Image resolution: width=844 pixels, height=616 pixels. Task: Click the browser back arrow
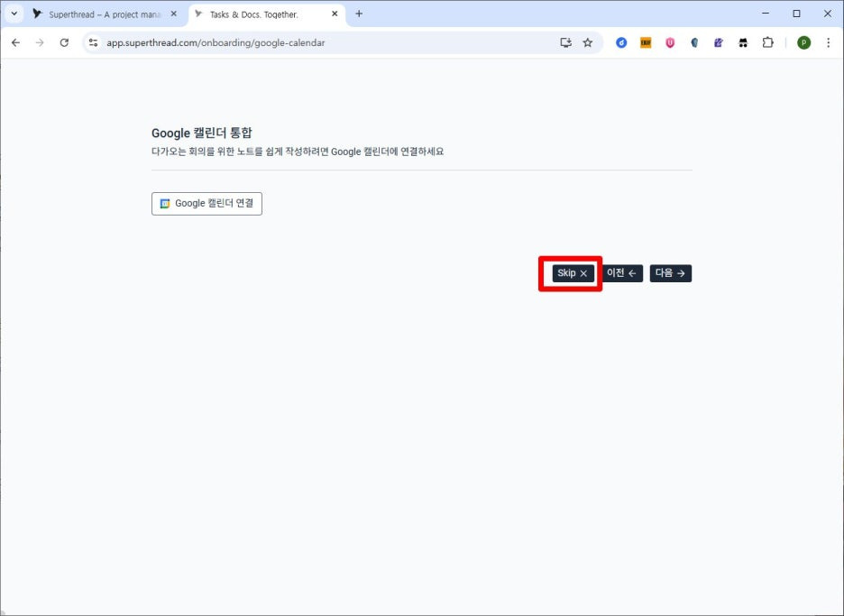click(x=15, y=42)
